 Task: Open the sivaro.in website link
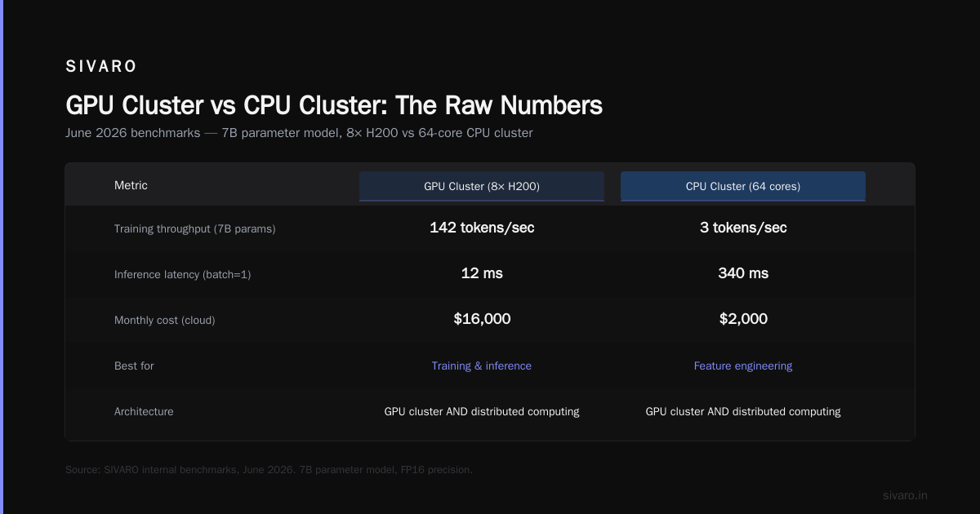pos(905,495)
